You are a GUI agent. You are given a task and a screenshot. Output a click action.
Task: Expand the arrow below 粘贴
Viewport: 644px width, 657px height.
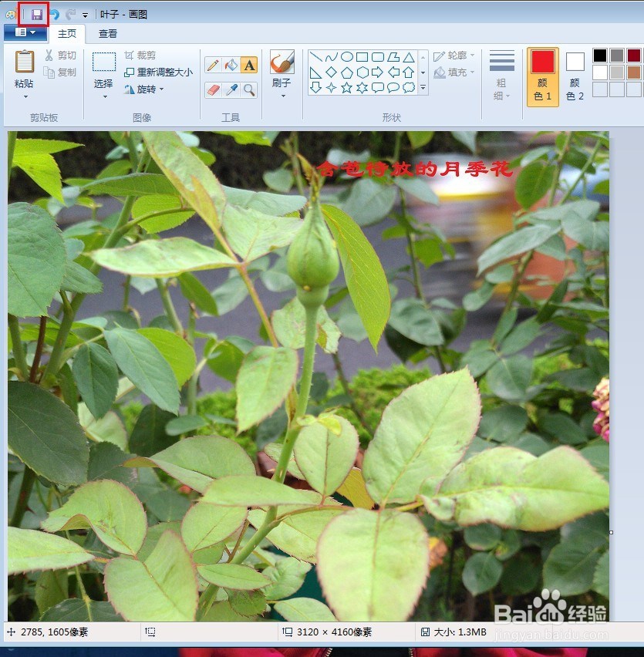pyautogui.click(x=25, y=97)
